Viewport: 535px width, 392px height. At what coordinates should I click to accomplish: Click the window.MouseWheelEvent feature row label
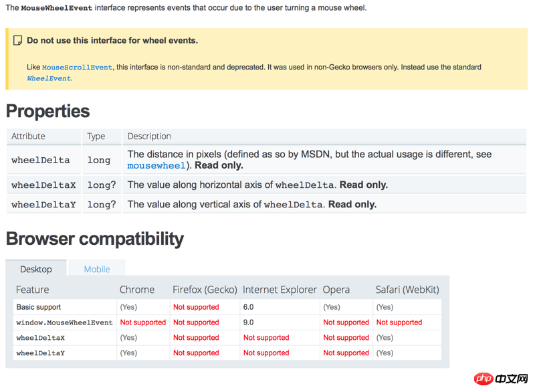pyautogui.click(x=64, y=322)
